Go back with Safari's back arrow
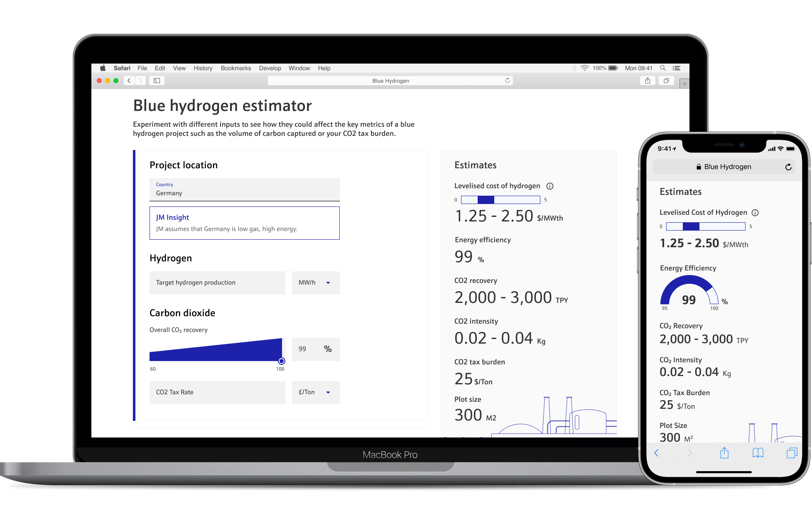812x521 pixels. click(x=129, y=81)
